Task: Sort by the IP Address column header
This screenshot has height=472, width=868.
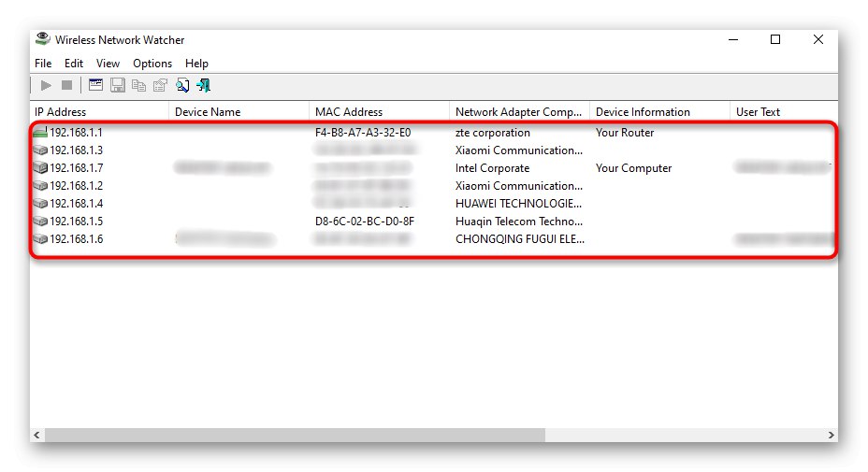Action: point(100,112)
